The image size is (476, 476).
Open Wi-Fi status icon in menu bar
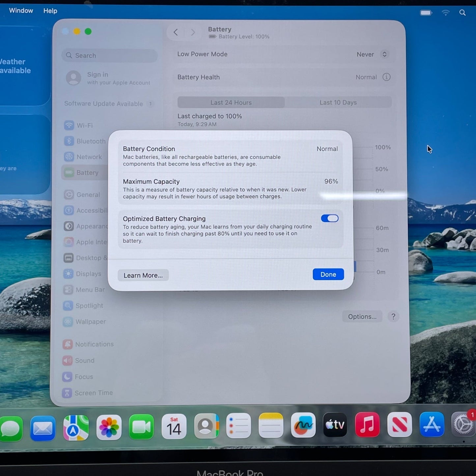click(445, 13)
